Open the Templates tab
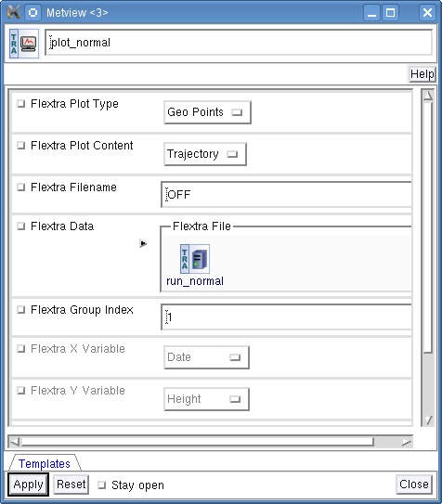442x504 pixels. [x=45, y=463]
